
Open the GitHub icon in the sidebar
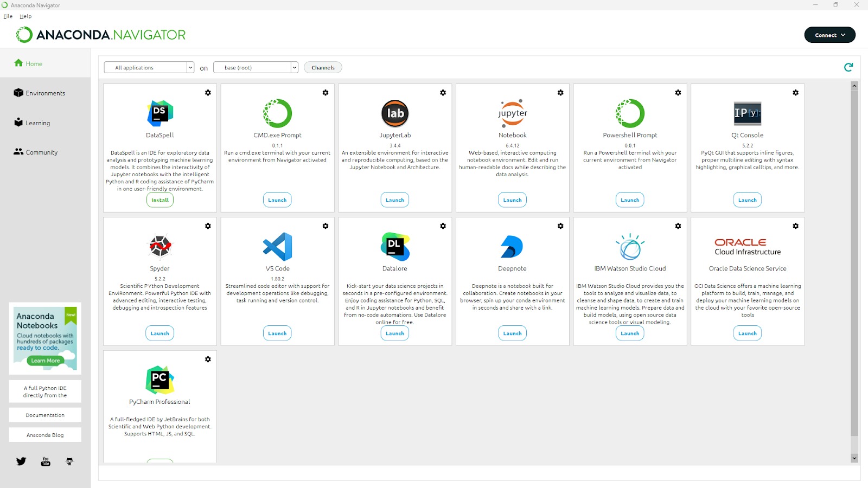coord(69,461)
